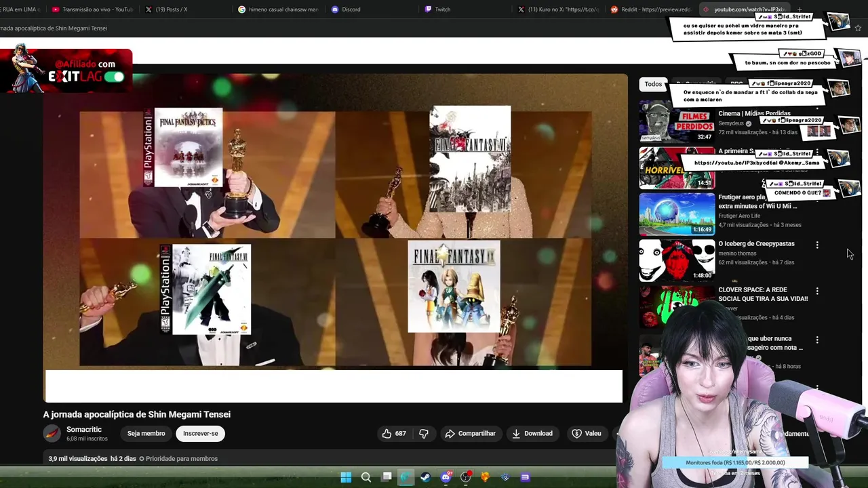This screenshot has height=488, width=868.
Task: Click the Afiliado com ExitLag banner
Action: pyautogui.click(x=66, y=70)
